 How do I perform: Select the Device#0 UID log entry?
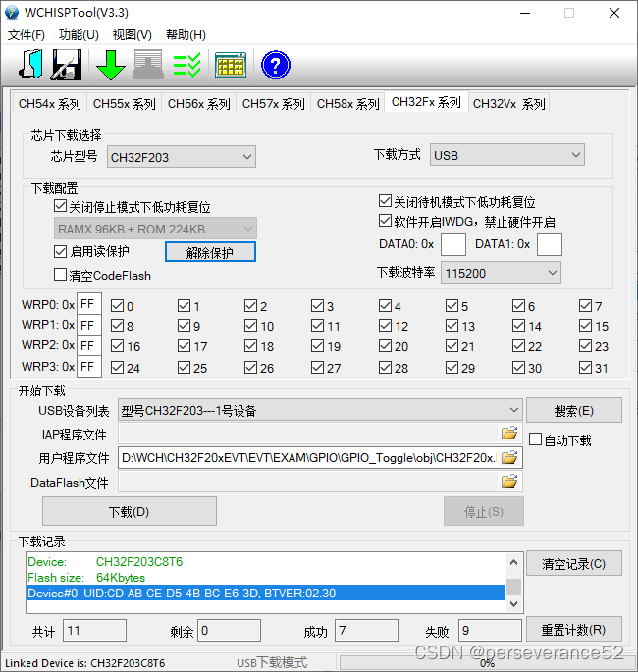266,594
